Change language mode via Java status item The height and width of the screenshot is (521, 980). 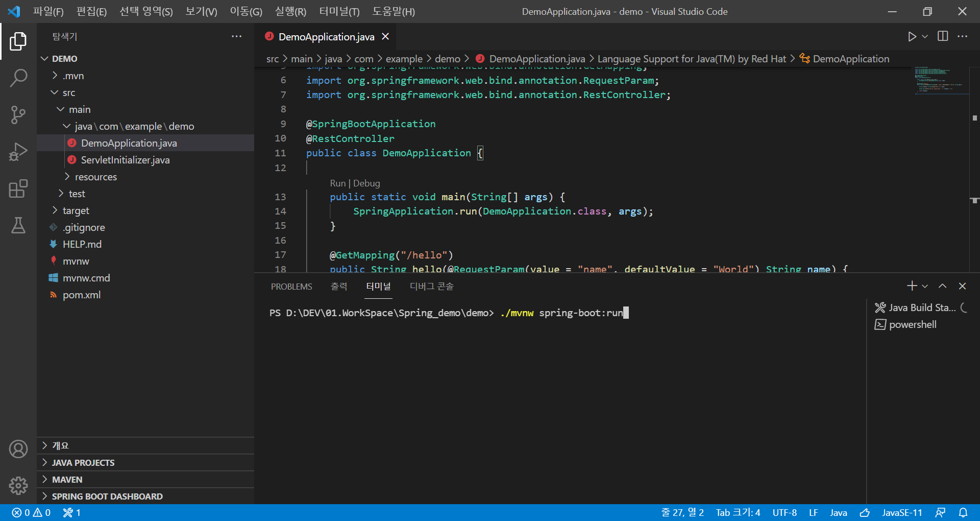coord(839,512)
